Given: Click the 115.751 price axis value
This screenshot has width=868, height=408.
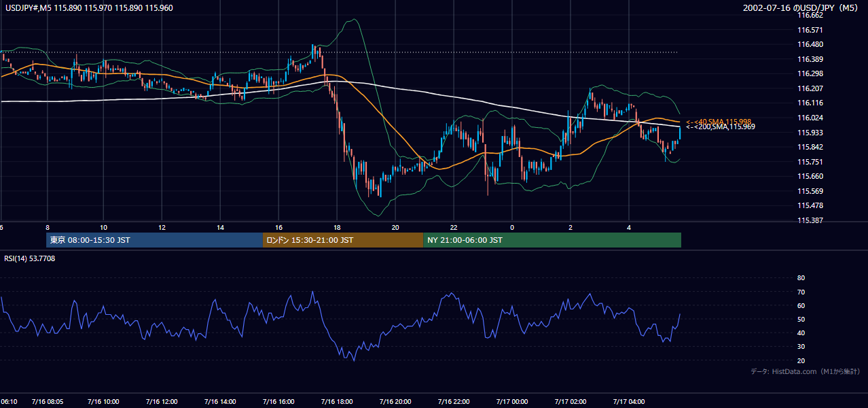Looking at the screenshot, I should click(810, 162).
